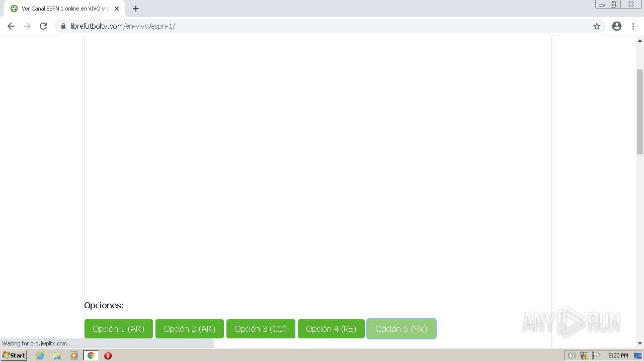Close the Ver Canal ESPN 1 tab
The width and height of the screenshot is (644, 362).
coord(117,9)
